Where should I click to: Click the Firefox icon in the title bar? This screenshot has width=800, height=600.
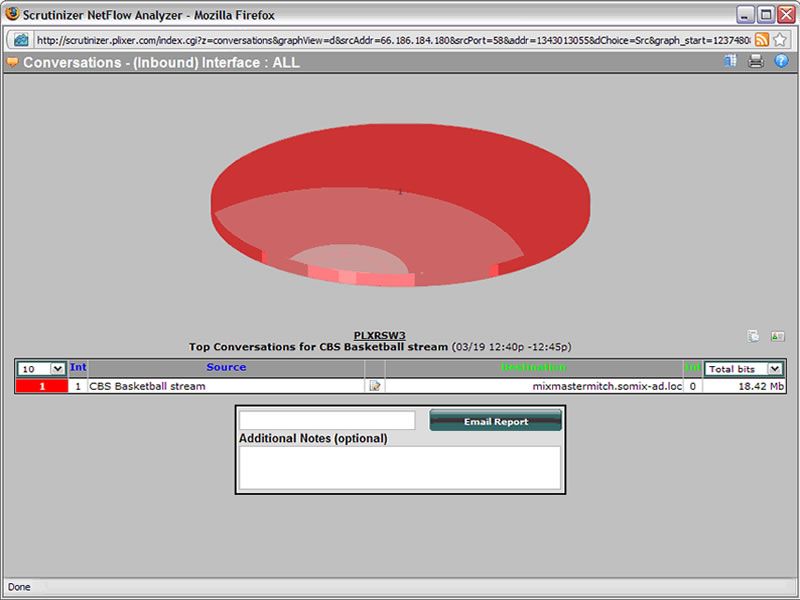[12, 14]
